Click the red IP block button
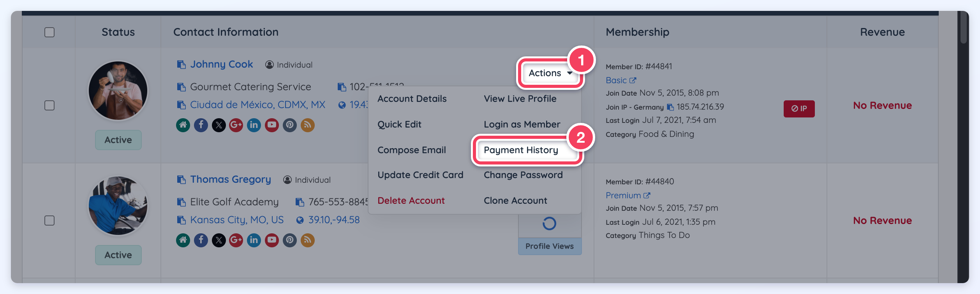 tap(799, 108)
